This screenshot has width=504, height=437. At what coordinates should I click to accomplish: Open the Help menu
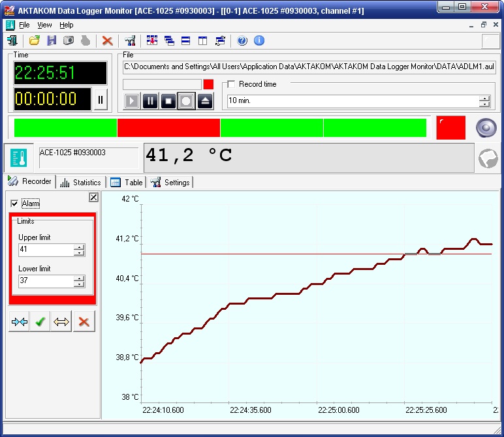click(x=66, y=25)
